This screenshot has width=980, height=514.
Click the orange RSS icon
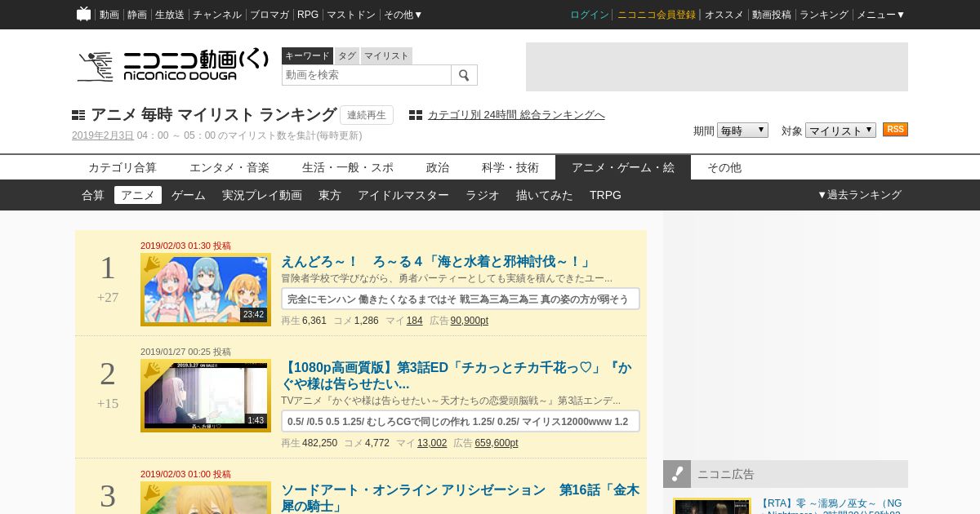(895, 130)
